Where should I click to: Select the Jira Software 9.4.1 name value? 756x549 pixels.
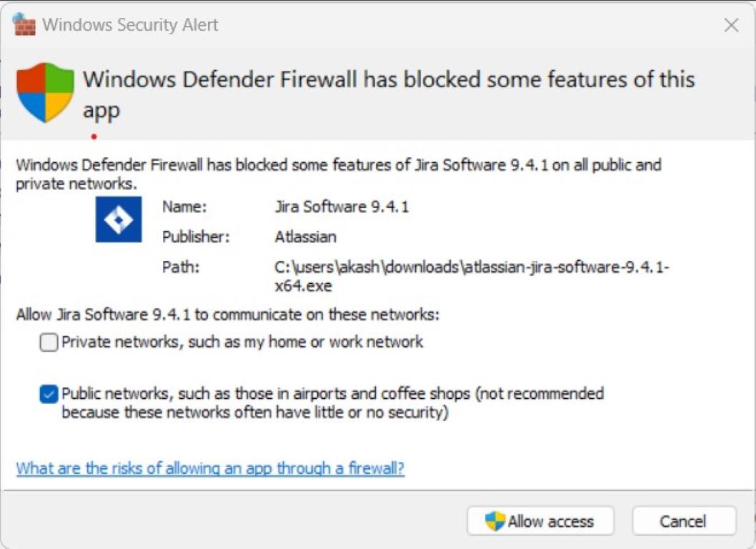coord(342,207)
